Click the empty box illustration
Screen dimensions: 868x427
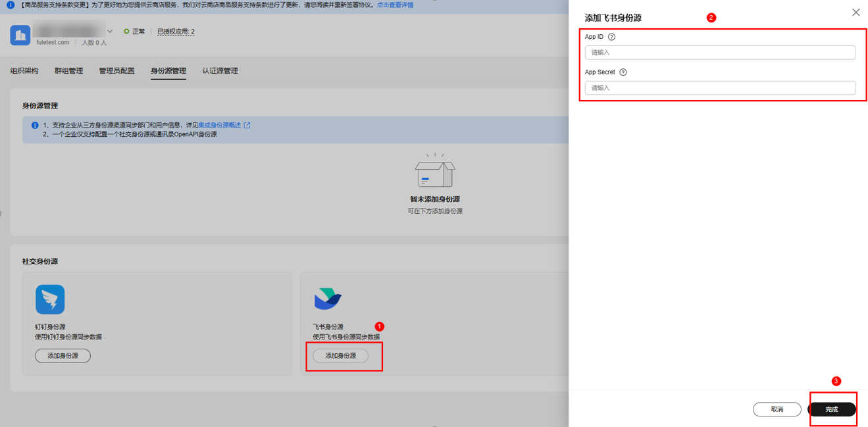coord(434,172)
